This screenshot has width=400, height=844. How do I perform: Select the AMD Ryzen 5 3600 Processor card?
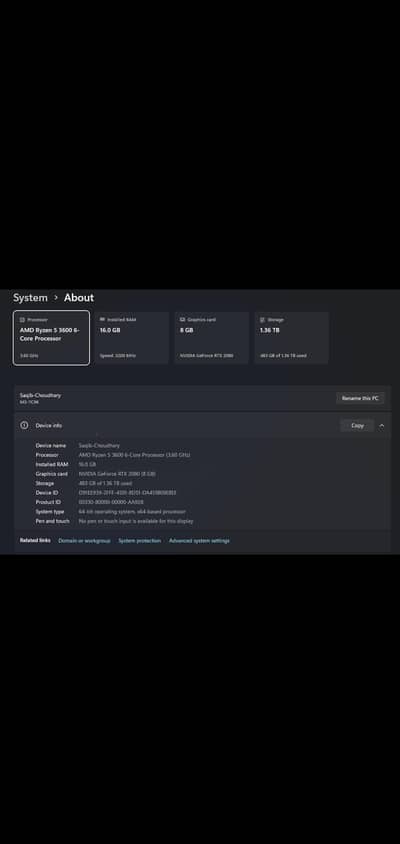pyautogui.click(x=51, y=337)
